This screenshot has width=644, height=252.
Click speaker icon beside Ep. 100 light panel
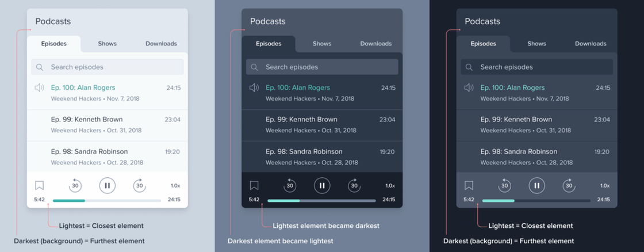[x=40, y=87]
